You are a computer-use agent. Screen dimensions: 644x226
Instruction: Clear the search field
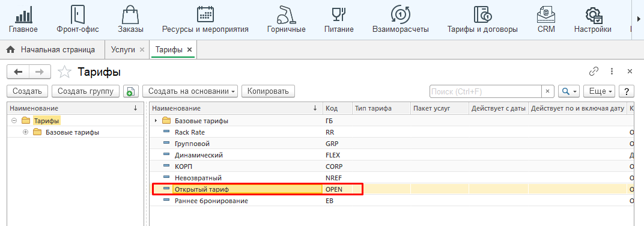click(x=547, y=91)
